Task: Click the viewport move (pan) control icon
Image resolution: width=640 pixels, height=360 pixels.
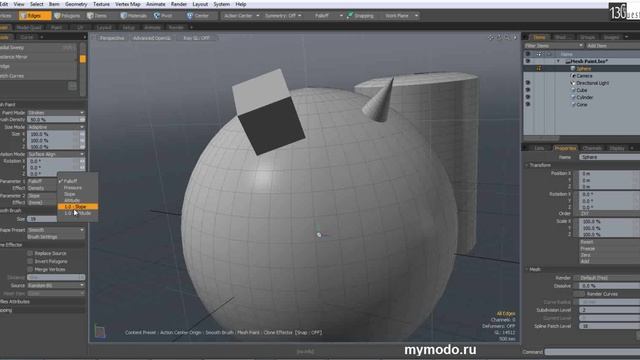Action: [491, 38]
